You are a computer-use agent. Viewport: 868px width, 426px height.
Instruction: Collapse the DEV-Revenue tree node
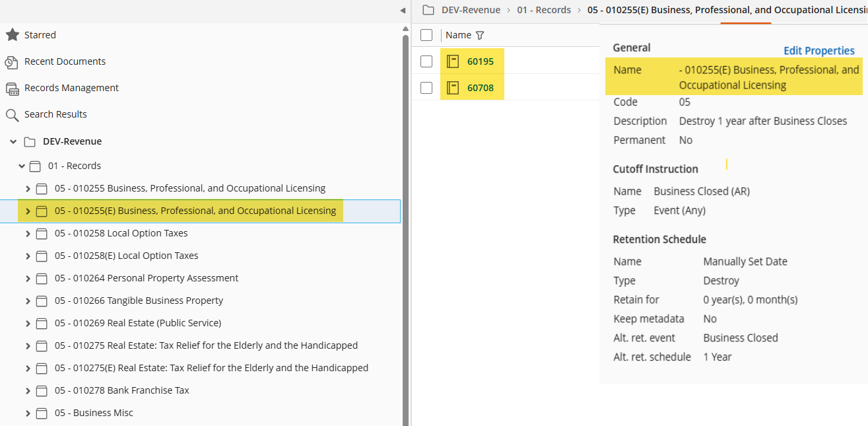pos(13,142)
